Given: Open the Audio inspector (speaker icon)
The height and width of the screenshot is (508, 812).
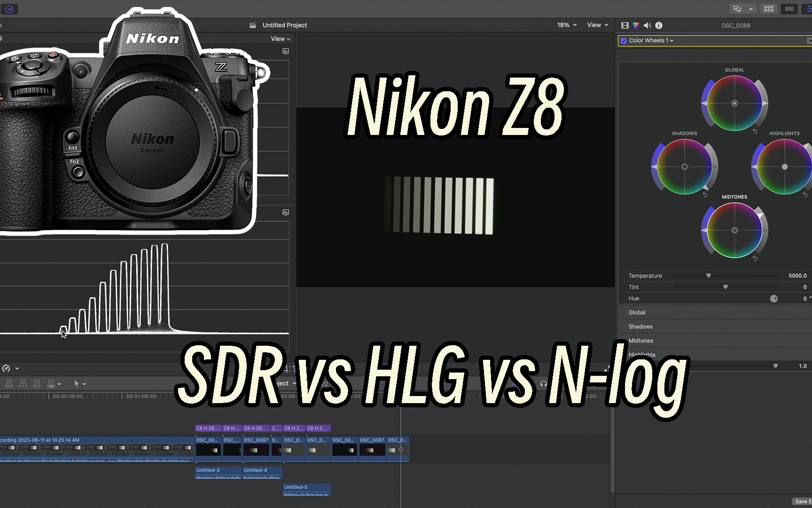Looking at the screenshot, I should tap(647, 25).
